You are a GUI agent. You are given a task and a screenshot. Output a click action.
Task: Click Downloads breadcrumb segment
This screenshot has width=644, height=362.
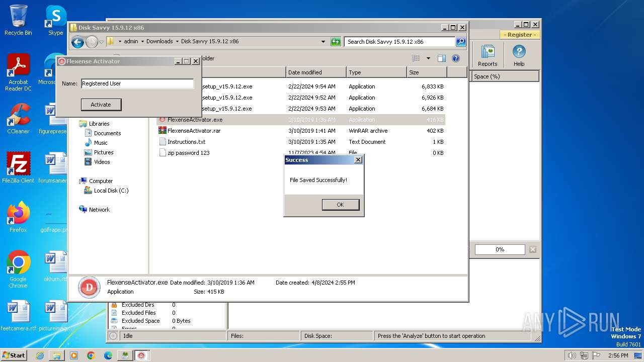[x=159, y=42]
